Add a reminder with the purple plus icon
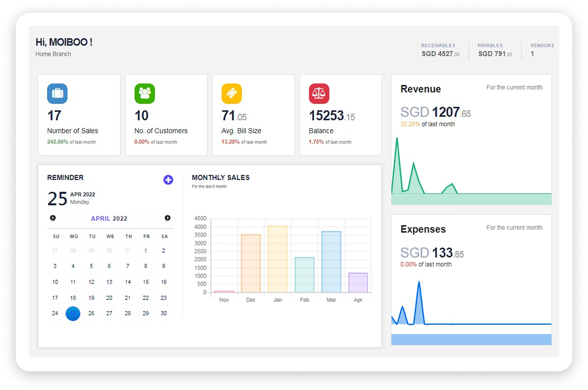The height and width of the screenshot is (390, 588). [168, 180]
